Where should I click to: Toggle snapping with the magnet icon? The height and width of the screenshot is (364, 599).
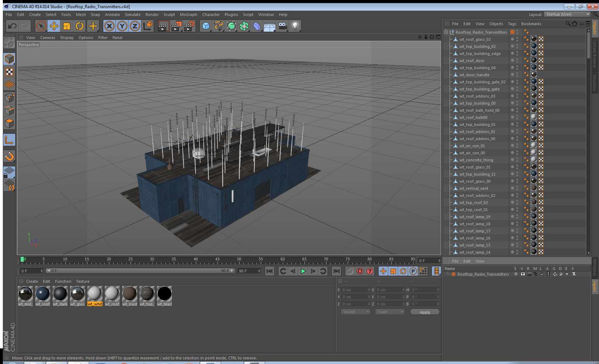point(9,156)
